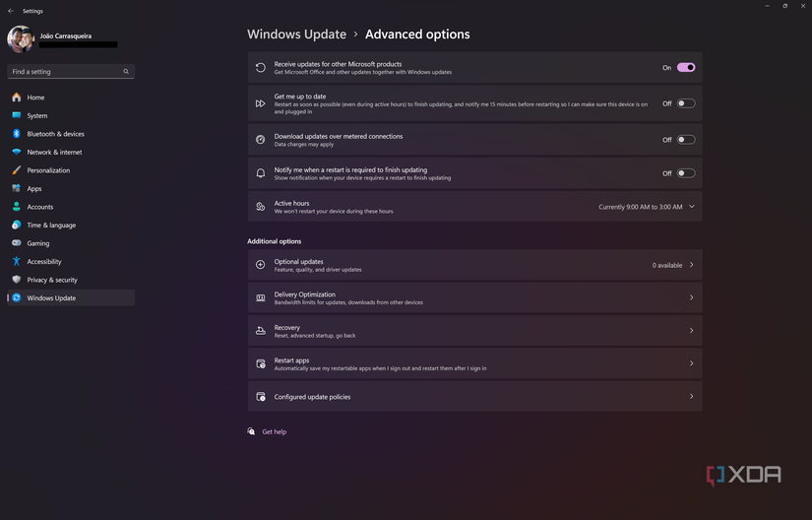Click Feature, quality, and driver updates text
812x520 pixels.
[318, 270]
